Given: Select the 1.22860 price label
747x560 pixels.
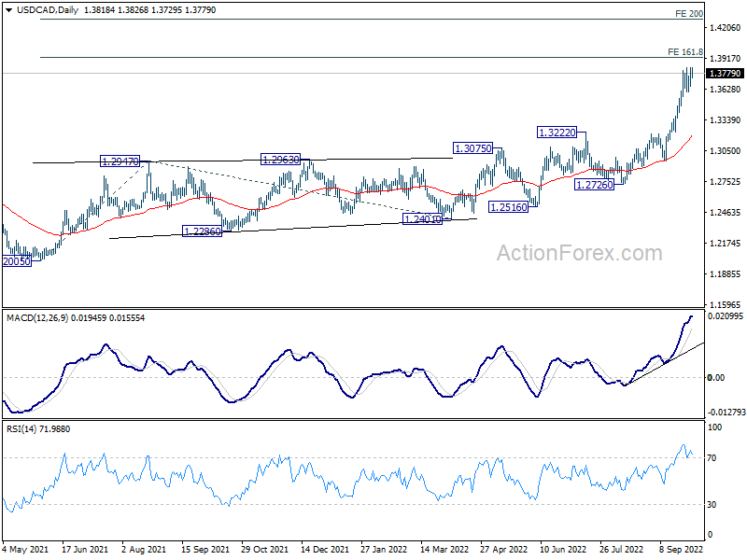Looking at the screenshot, I should [x=203, y=231].
